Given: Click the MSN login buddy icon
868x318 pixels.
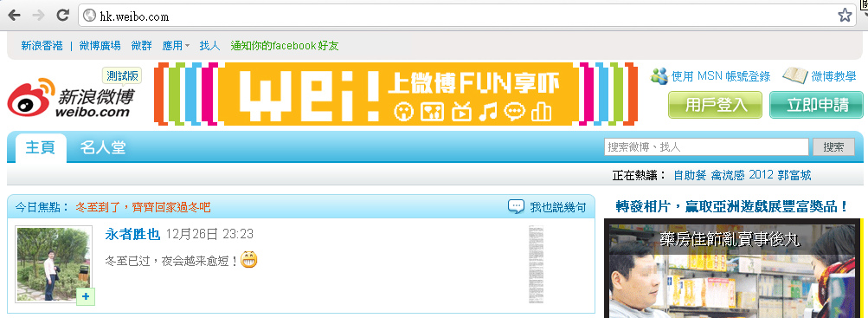Looking at the screenshot, I should [659, 76].
